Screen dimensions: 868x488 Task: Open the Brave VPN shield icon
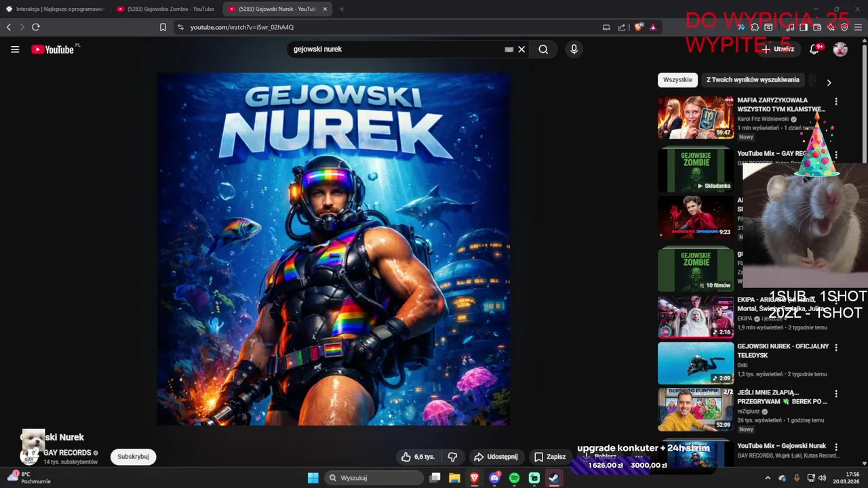point(844,27)
